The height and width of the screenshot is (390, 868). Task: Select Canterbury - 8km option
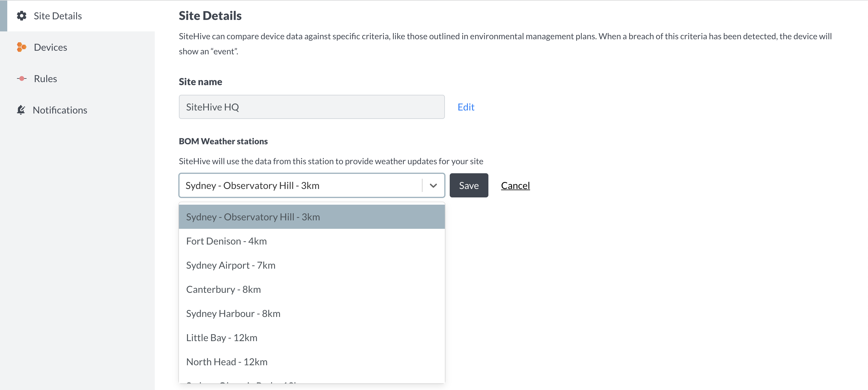[312, 289]
